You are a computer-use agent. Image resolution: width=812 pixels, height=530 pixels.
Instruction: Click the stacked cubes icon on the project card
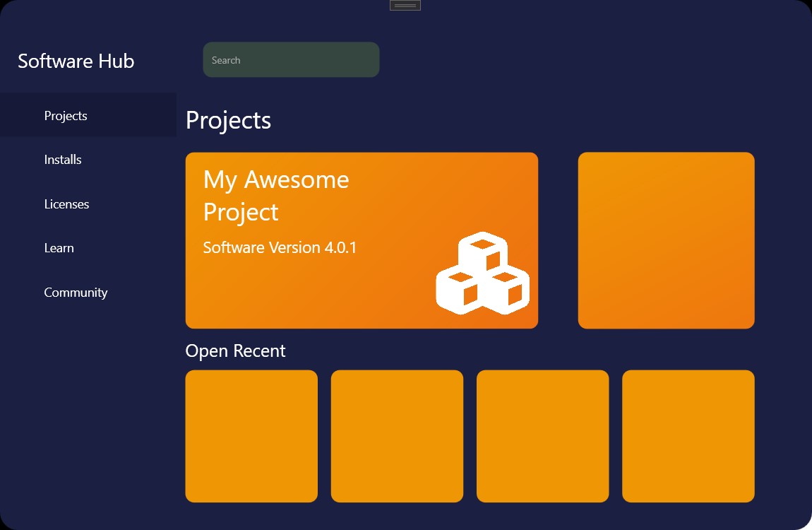tap(484, 272)
